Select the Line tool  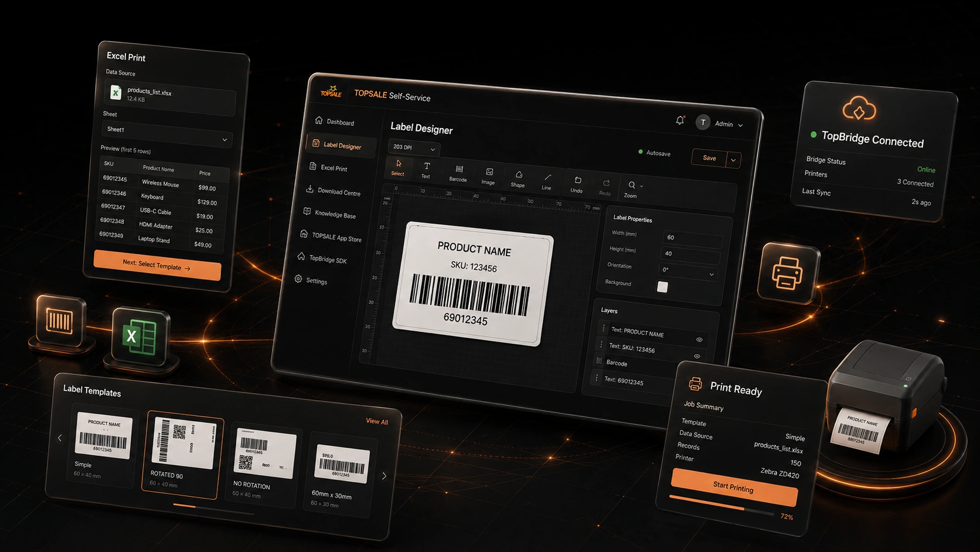coord(547,181)
